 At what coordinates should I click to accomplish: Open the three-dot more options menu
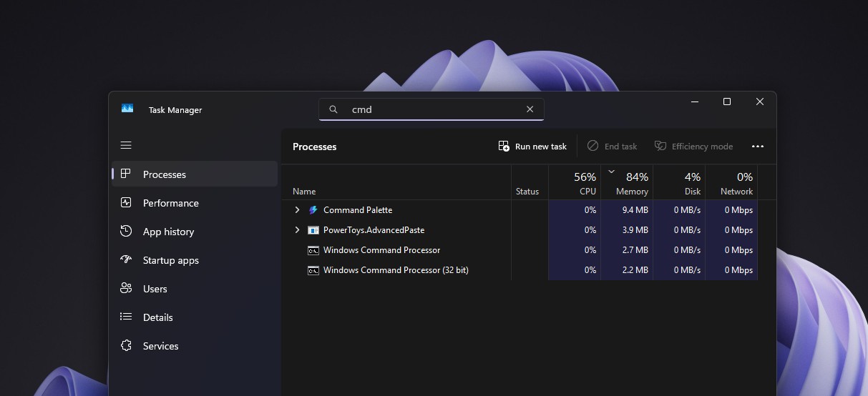coord(758,146)
